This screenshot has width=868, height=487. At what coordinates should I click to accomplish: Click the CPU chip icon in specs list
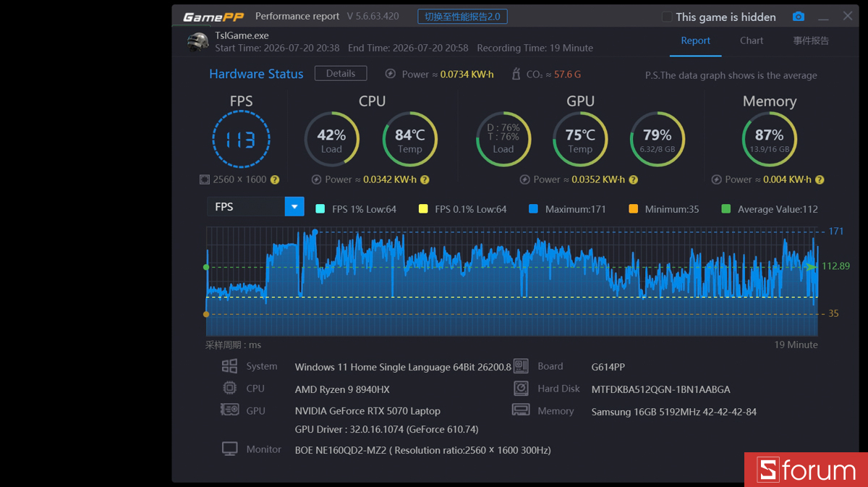(229, 388)
